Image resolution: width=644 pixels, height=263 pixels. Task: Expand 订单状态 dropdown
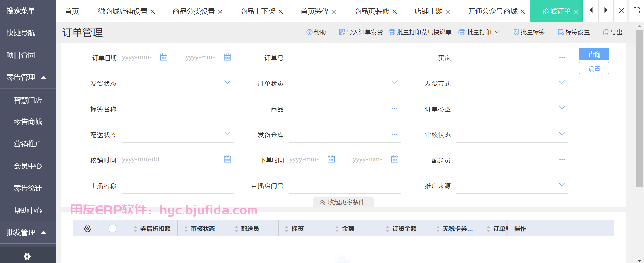(395, 82)
